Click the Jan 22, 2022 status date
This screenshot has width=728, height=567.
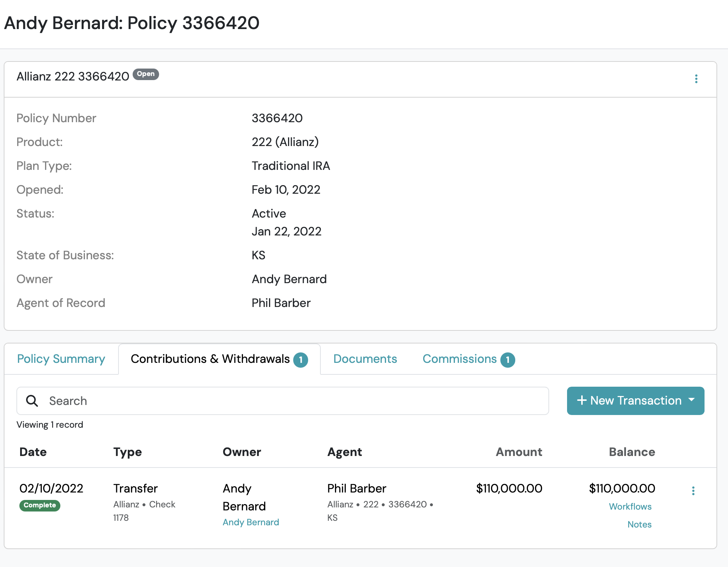tap(287, 231)
